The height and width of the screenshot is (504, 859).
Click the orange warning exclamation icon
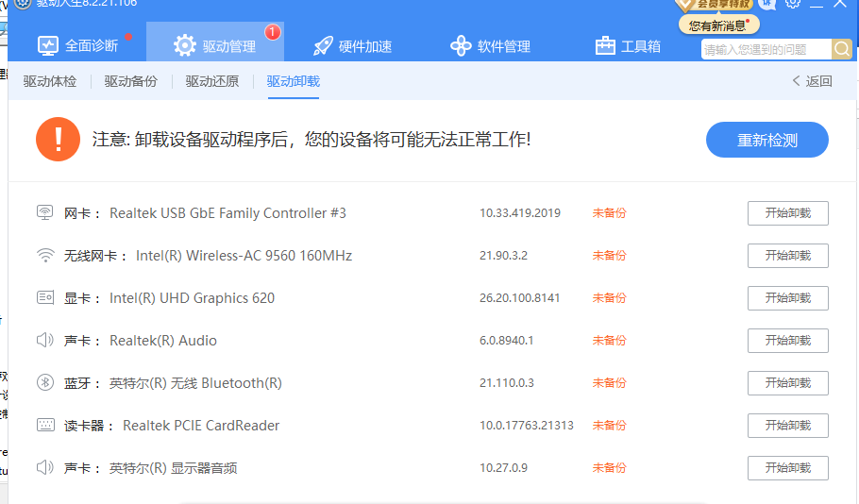(59, 139)
